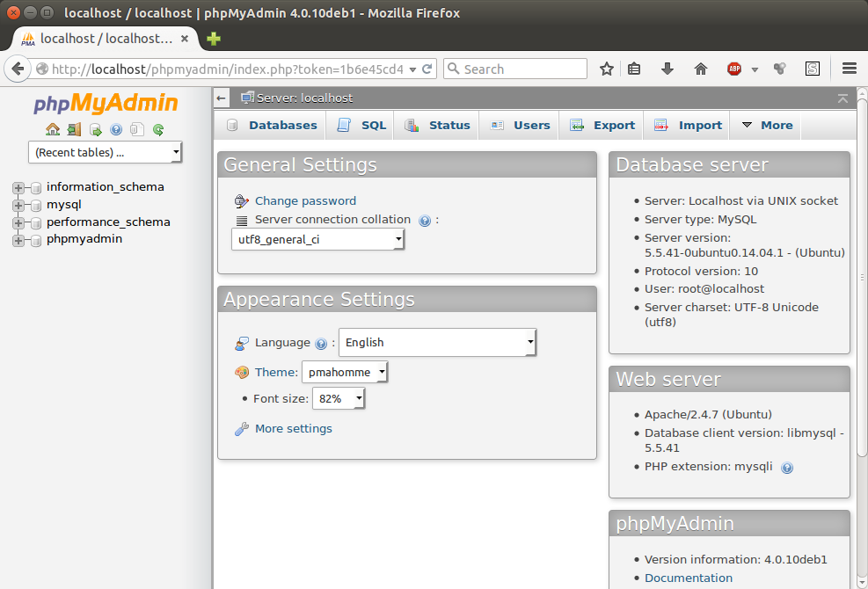The height and width of the screenshot is (589, 868).
Task: Click the Theme link label
Action: (275, 372)
